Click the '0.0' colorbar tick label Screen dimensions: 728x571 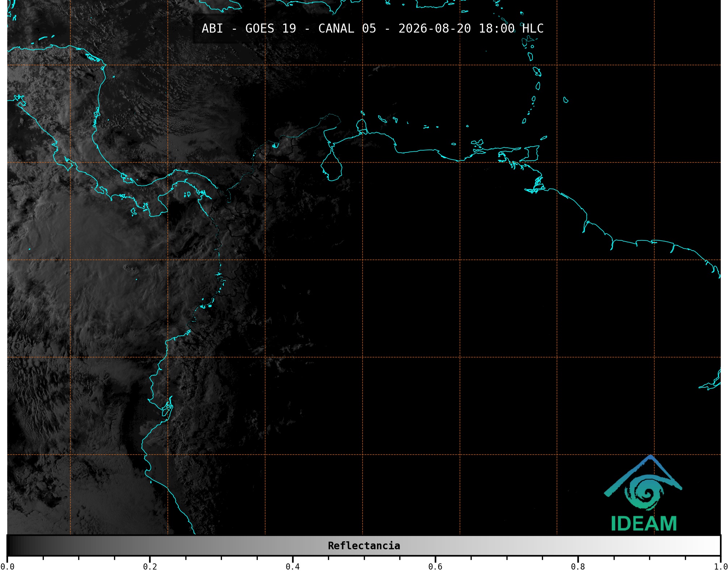coord(7,566)
